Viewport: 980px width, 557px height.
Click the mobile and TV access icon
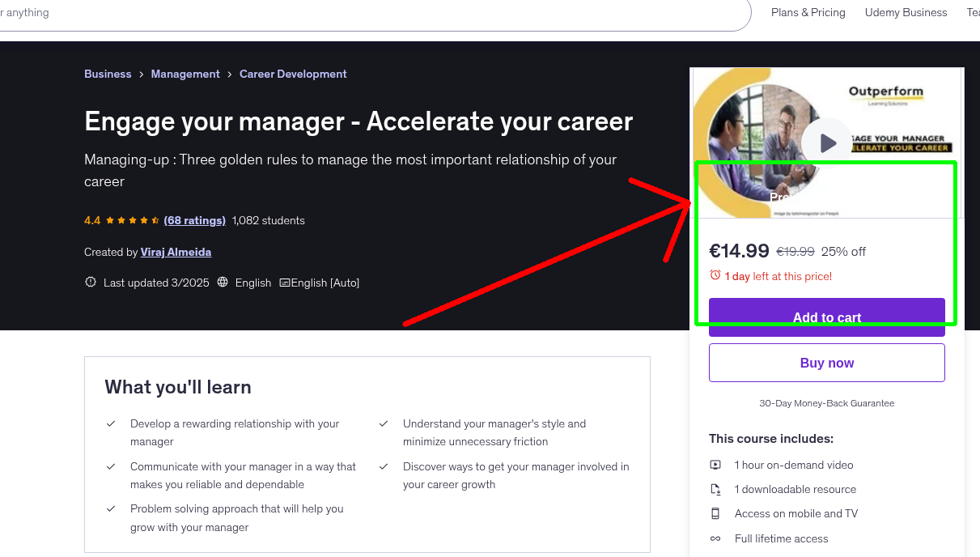click(x=715, y=513)
